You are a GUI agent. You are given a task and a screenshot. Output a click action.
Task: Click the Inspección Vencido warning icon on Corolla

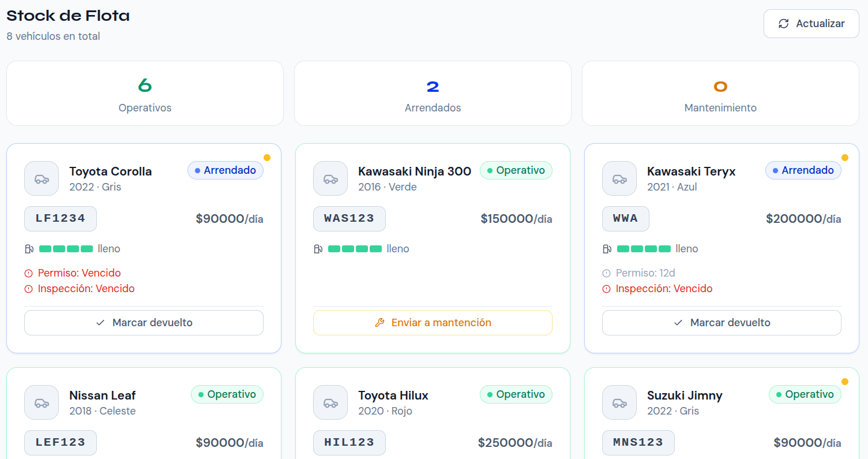click(x=28, y=289)
